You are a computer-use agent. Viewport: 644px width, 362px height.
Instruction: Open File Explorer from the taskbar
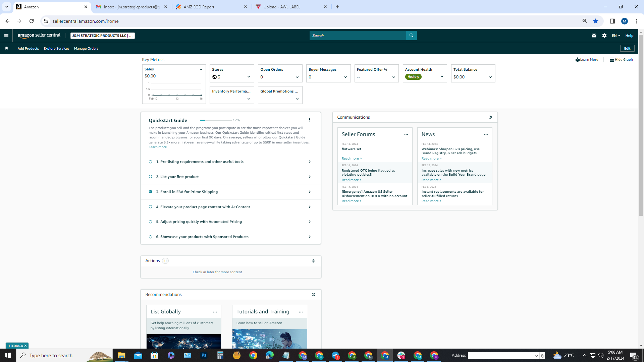click(x=121, y=355)
